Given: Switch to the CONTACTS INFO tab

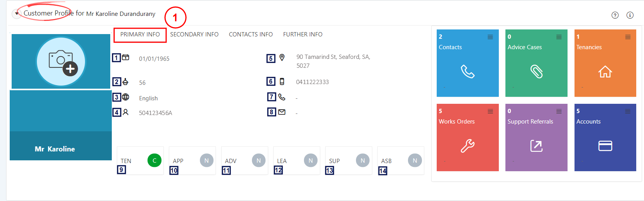Looking at the screenshot, I should point(251,34).
